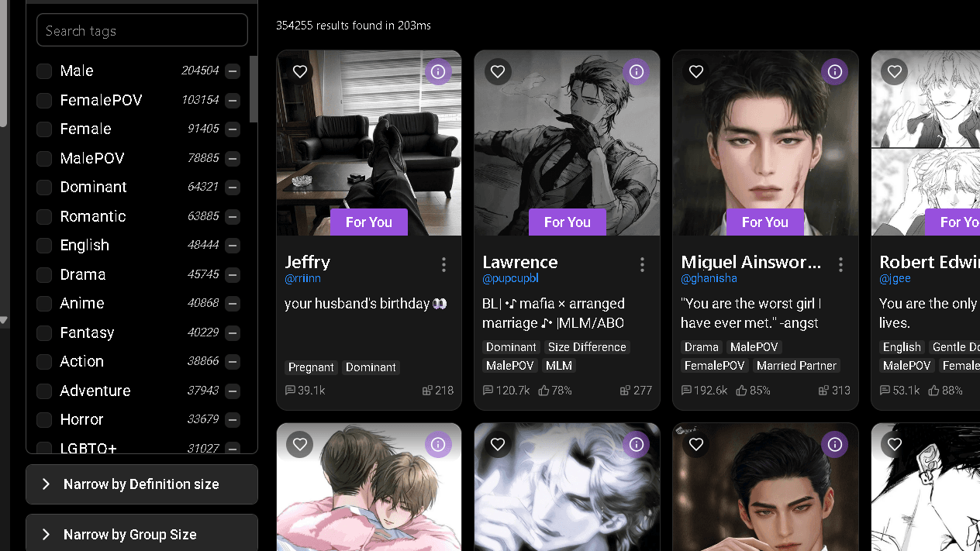Open three-dot menu on Lawrence card
This screenshot has width=980, height=551.
642,265
